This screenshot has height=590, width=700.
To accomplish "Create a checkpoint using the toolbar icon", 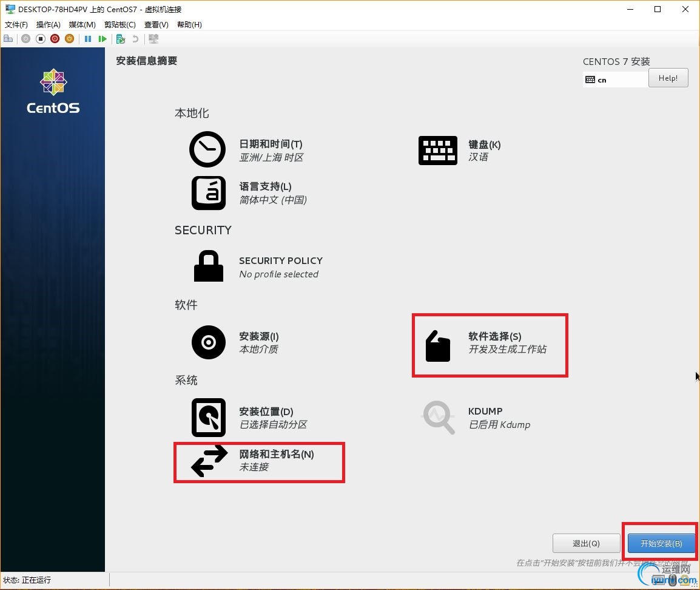I will (x=120, y=39).
